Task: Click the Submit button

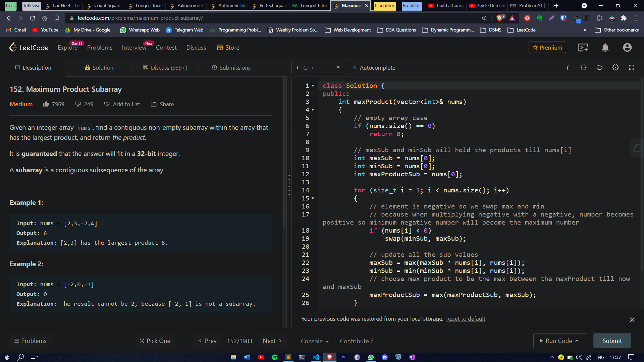Action: [612, 341]
